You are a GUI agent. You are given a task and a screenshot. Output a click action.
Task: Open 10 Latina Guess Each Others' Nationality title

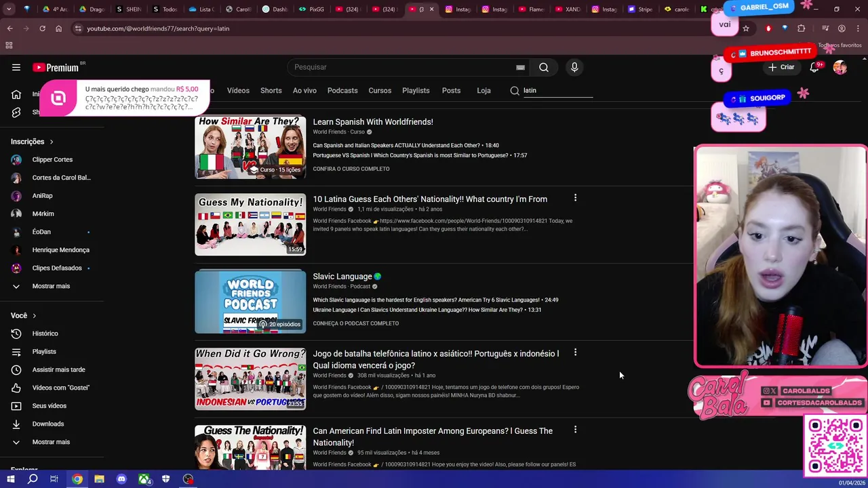pyautogui.click(x=430, y=199)
